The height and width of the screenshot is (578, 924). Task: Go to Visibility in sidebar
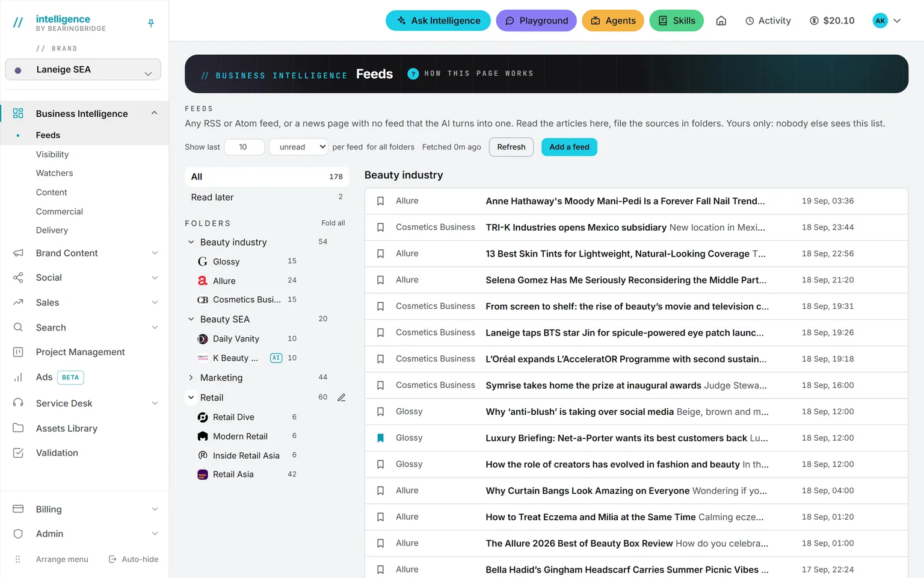click(x=52, y=155)
